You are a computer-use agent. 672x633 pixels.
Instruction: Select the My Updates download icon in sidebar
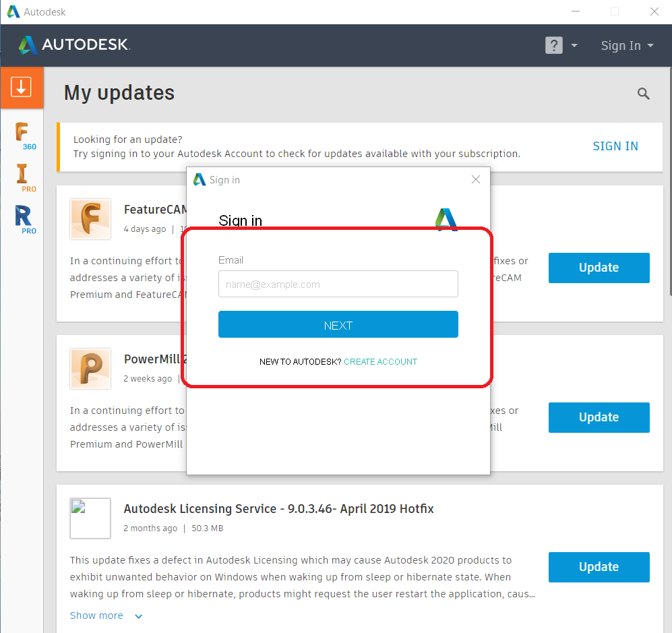(22, 87)
